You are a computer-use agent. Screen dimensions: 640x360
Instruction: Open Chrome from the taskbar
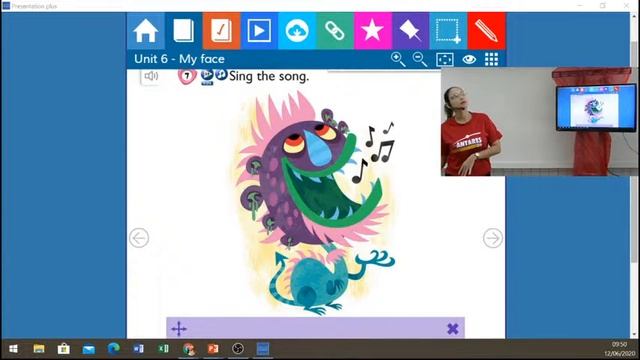pyautogui.click(x=188, y=349)
